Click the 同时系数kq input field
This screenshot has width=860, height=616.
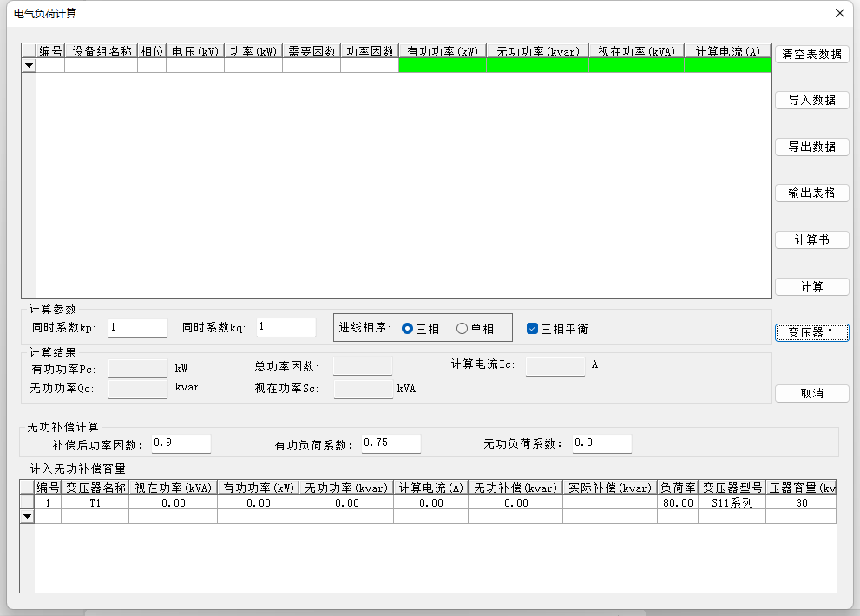286,328
